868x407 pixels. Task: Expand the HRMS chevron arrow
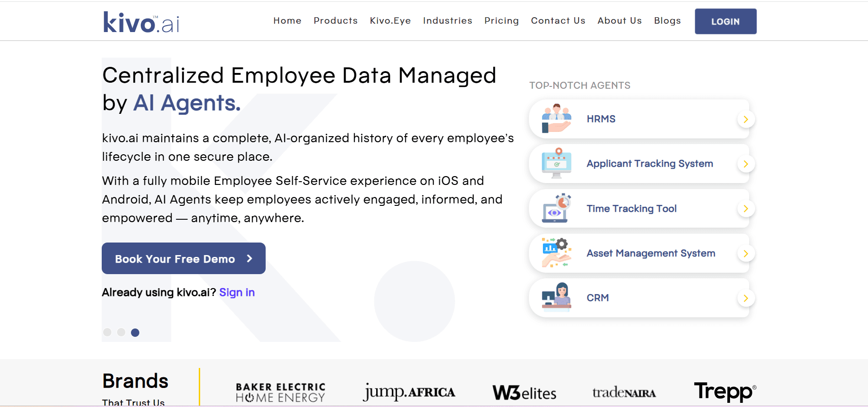click(x=745, y=119)
